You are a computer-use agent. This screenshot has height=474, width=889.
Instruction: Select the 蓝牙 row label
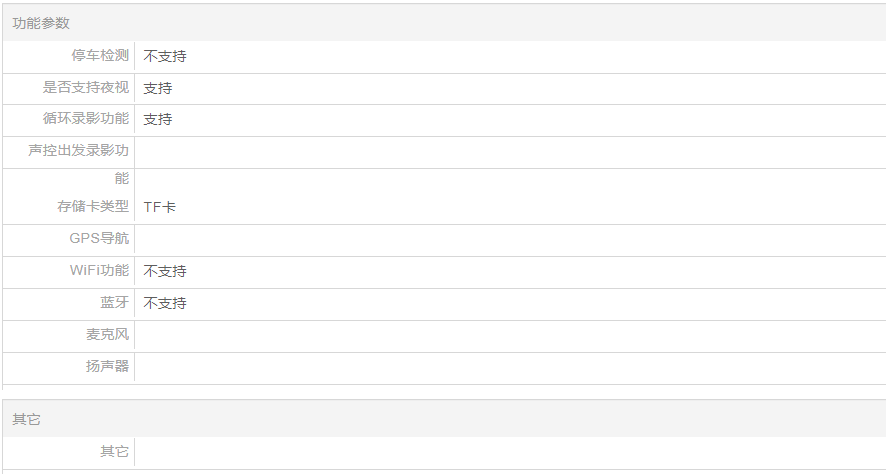coord(114,303)
